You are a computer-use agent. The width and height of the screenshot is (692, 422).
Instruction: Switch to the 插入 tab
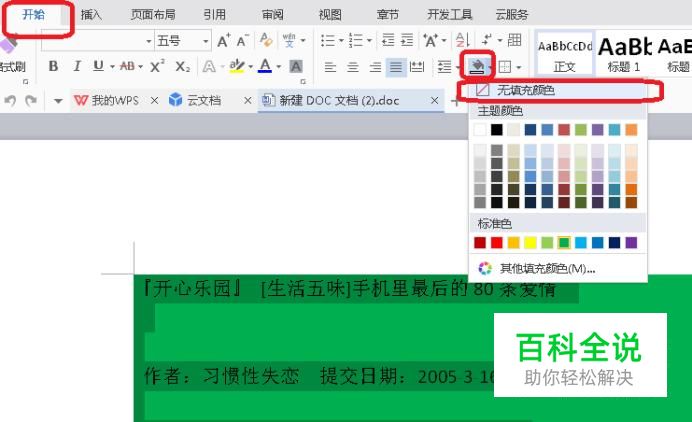click(91, 15)
